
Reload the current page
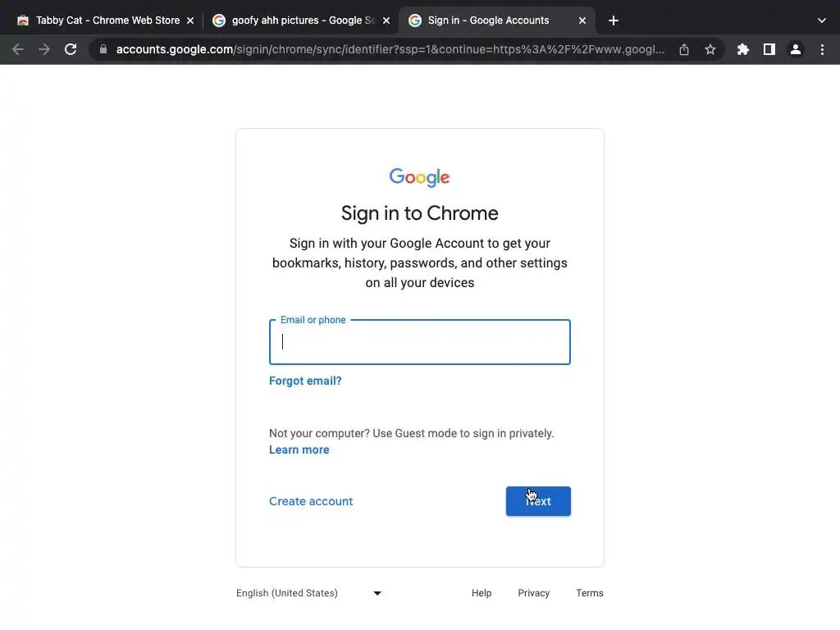tap(71, 49)
